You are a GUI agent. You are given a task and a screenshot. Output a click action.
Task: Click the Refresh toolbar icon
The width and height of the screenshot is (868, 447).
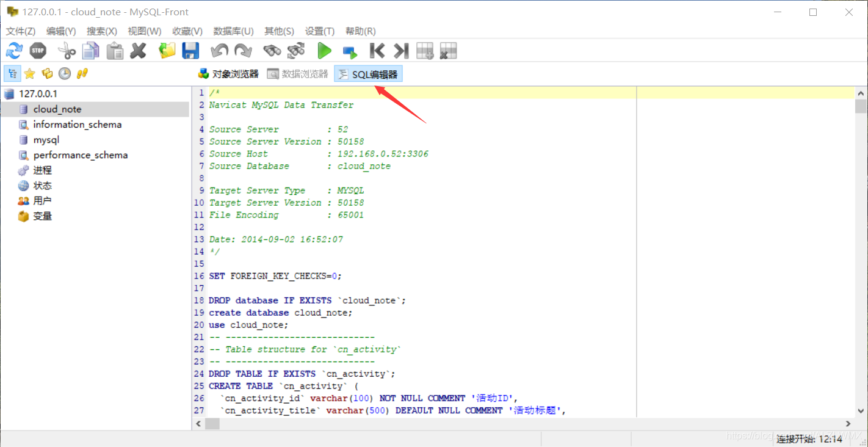click(13, 51)
